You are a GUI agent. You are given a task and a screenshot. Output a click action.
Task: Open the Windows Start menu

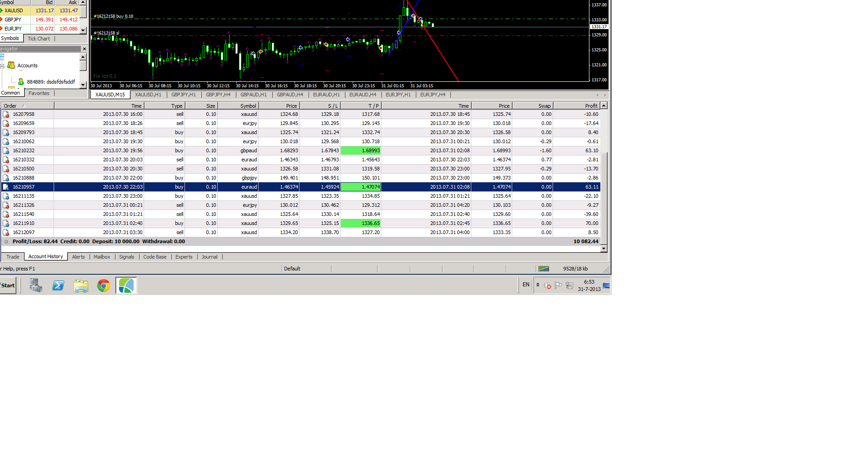[8, 285]
